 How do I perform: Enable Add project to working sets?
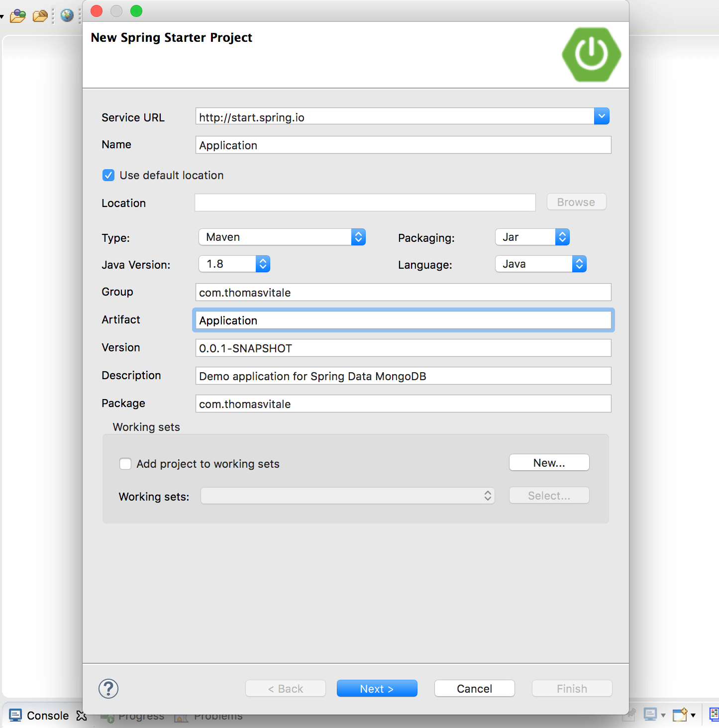(x=125, y=464)
